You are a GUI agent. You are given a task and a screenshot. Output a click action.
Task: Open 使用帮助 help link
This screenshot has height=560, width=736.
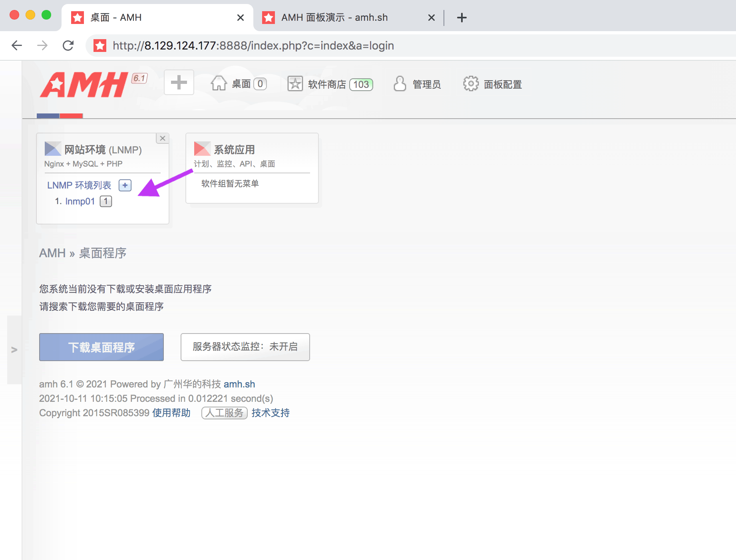[x=171, y=413]
